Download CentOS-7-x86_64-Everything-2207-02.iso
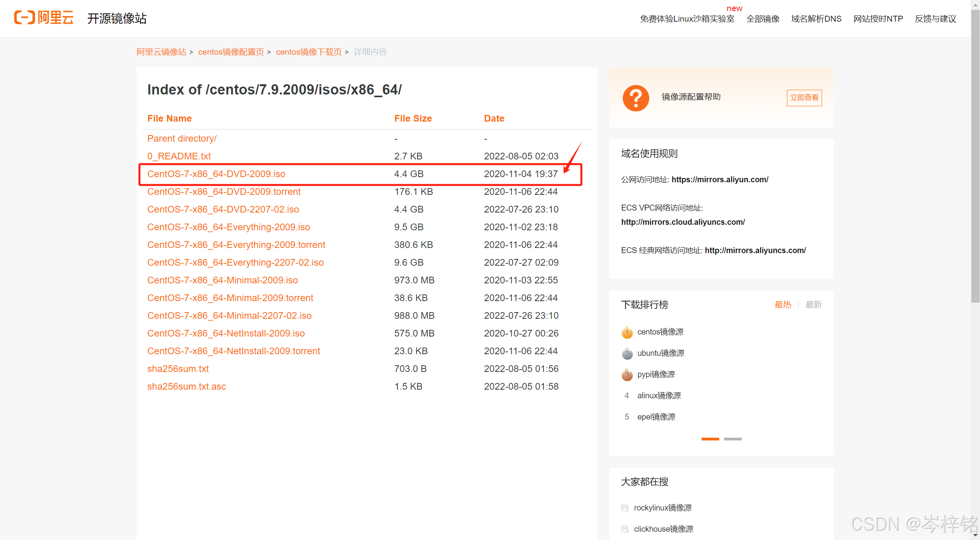980x540 pixels. click(236, 263)
